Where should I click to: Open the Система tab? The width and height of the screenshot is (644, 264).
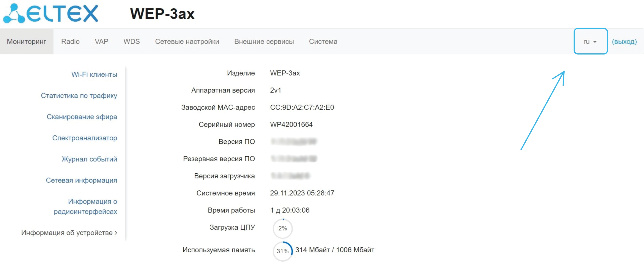click(x=323, y=42)
